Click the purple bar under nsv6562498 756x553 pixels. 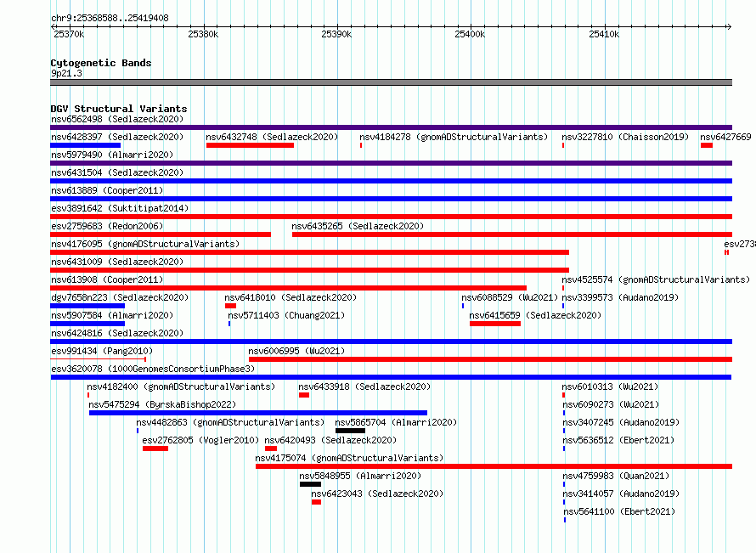click(x=391, y=127)
